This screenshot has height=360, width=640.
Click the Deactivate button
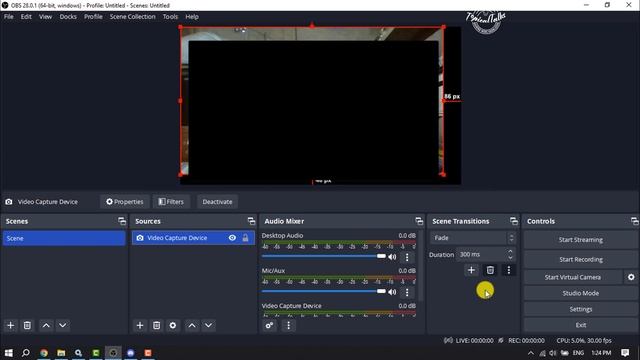217,202
